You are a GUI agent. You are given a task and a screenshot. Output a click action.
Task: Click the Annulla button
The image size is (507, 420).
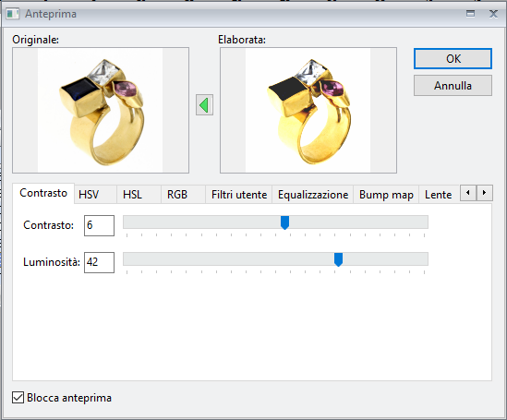click(453, 86)
